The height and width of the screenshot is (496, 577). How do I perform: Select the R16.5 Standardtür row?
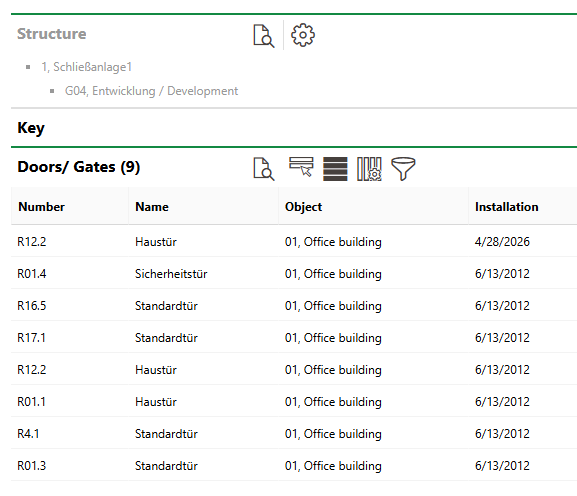tap(294, 306)
